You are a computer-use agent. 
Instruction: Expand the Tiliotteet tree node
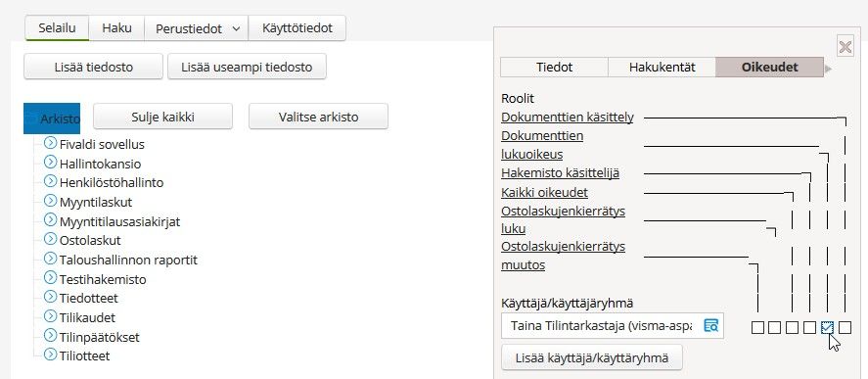50,355
